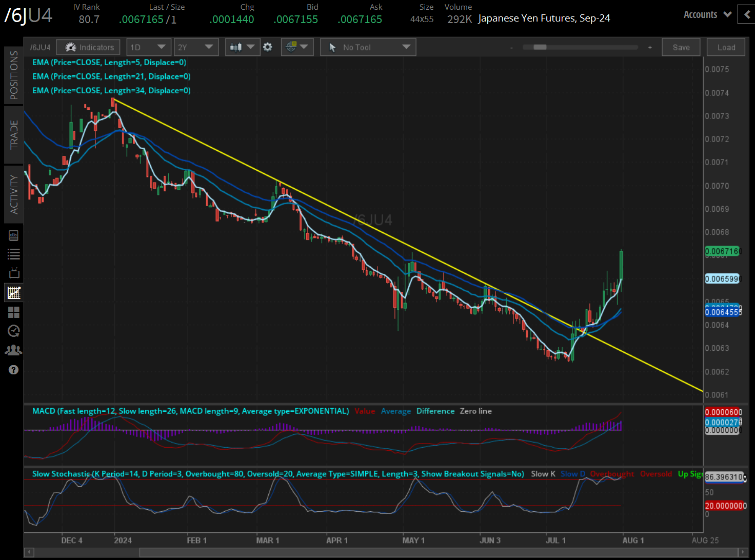Open the No Tool drawing tool dropdown
Image resolution: width=755 pixels, height=560 pixels.
pyautogui.click(x=368, y=47)
